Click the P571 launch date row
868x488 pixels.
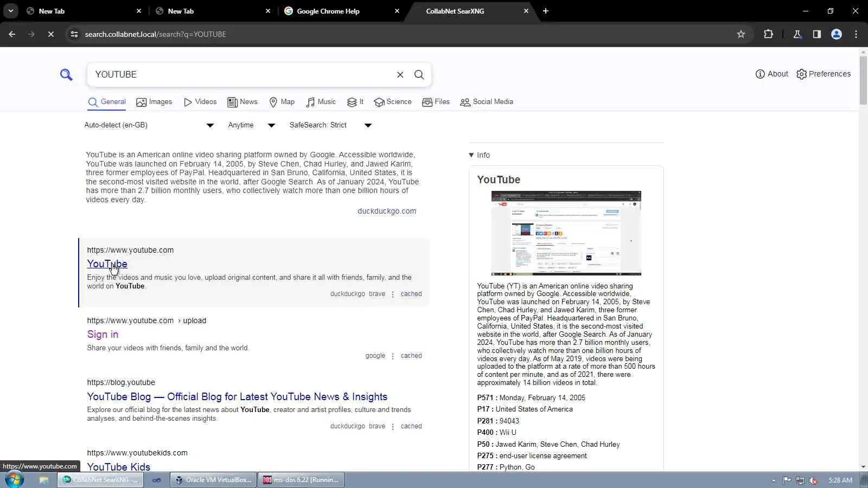[x=531, y=397]
